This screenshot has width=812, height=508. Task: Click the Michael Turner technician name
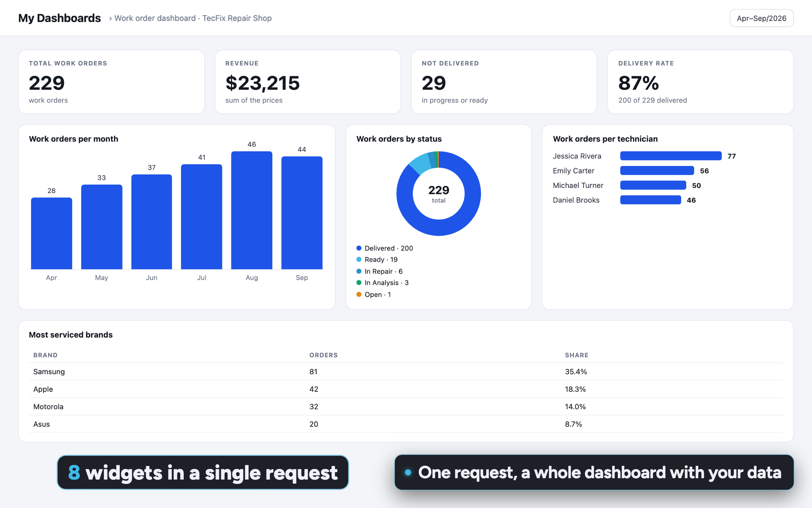click(578, 185)
